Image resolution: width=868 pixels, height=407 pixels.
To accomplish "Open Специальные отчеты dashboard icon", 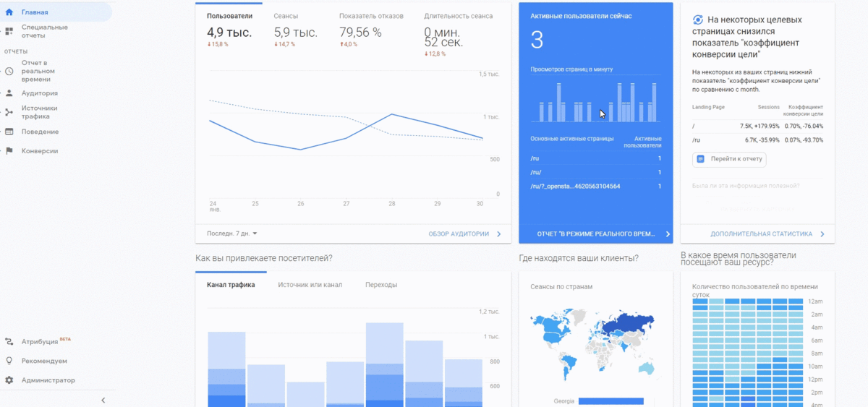I will 9,31.
